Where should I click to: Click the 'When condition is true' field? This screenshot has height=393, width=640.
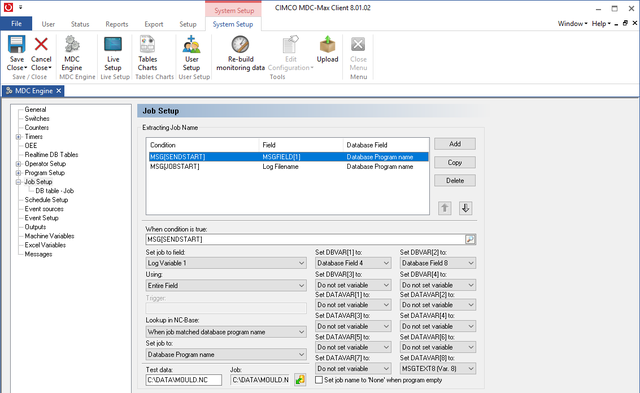click(305, 240)
